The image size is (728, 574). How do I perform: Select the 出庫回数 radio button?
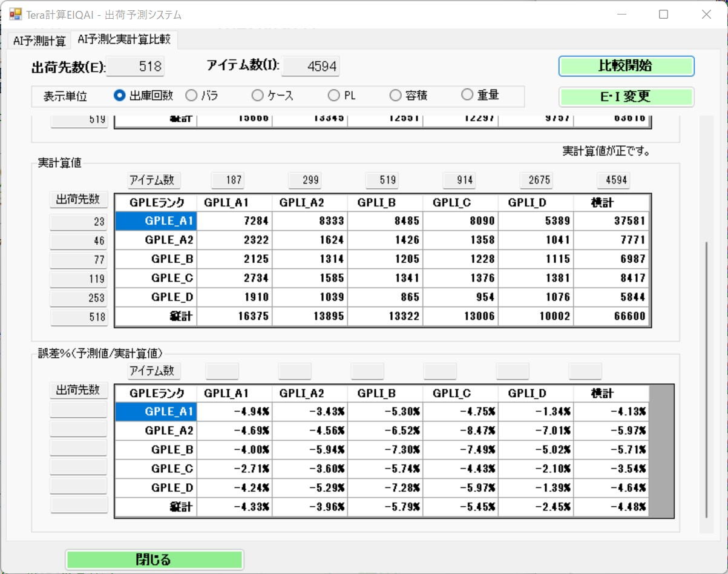coord(144,95)
